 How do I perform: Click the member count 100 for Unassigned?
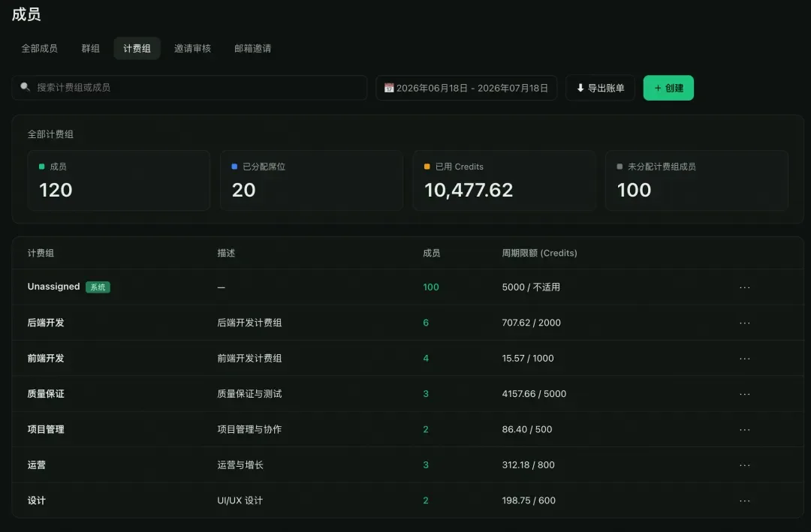431,287
